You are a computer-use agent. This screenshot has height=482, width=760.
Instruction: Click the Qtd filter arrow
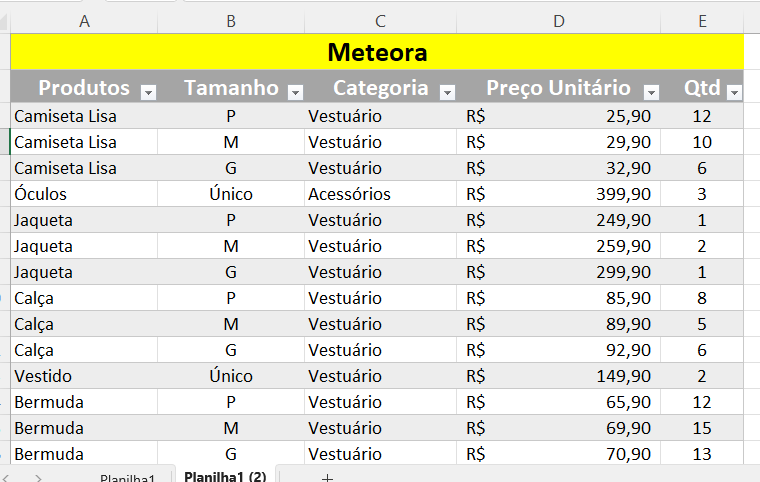click(x=734, y=92)
